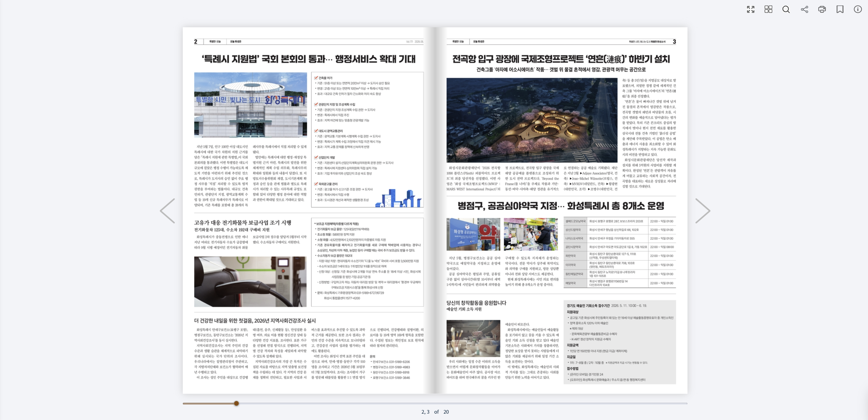This screenshot has width=868, height=420.
Task: Click the '건축물 허가' item title
Action: [x=326, y=78]
